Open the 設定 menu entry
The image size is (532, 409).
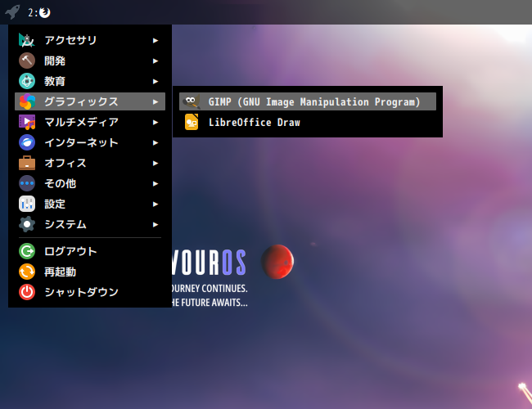pos(90,204)
